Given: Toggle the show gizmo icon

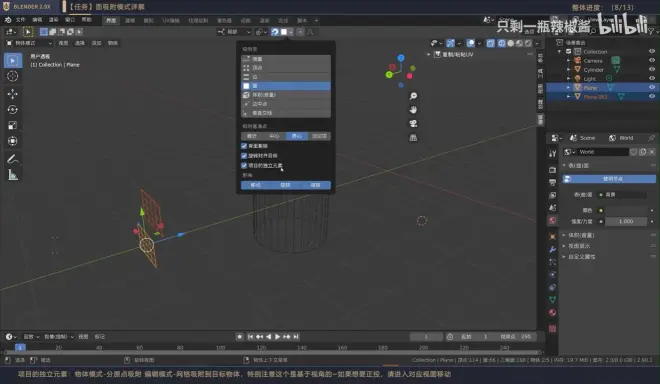Looking at the screenshot, I should (450, 43).
